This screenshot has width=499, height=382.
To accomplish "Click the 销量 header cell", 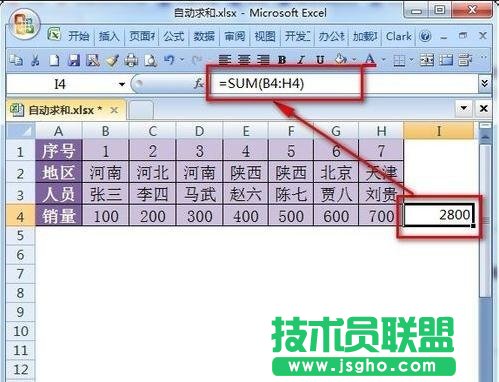I will click(59, 216).
